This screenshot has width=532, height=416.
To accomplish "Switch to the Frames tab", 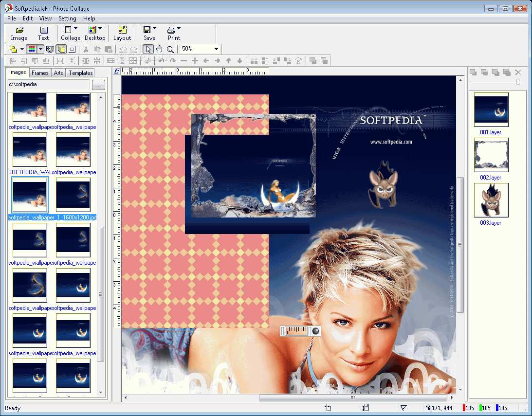I will click(x=40, y=73).
